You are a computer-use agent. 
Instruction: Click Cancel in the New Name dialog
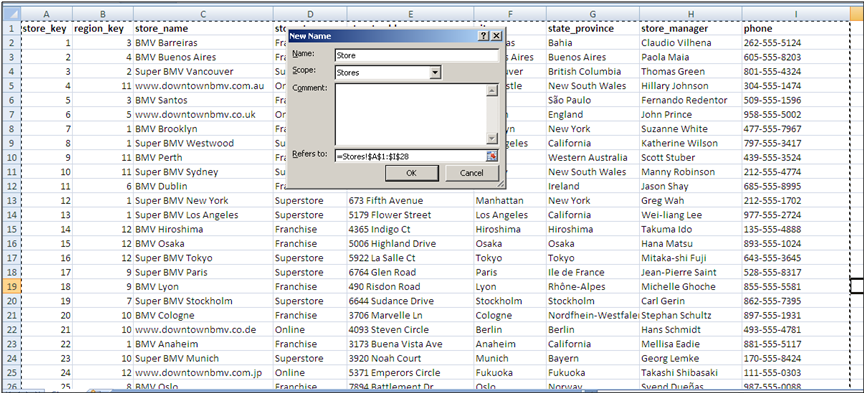click(x=471, y=173)
